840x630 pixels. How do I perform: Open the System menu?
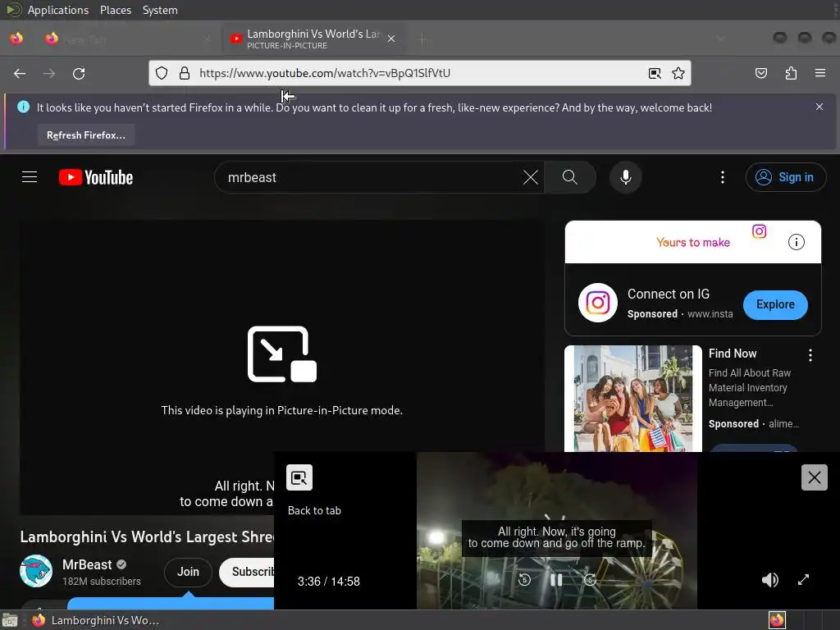(x=160, y=10)
